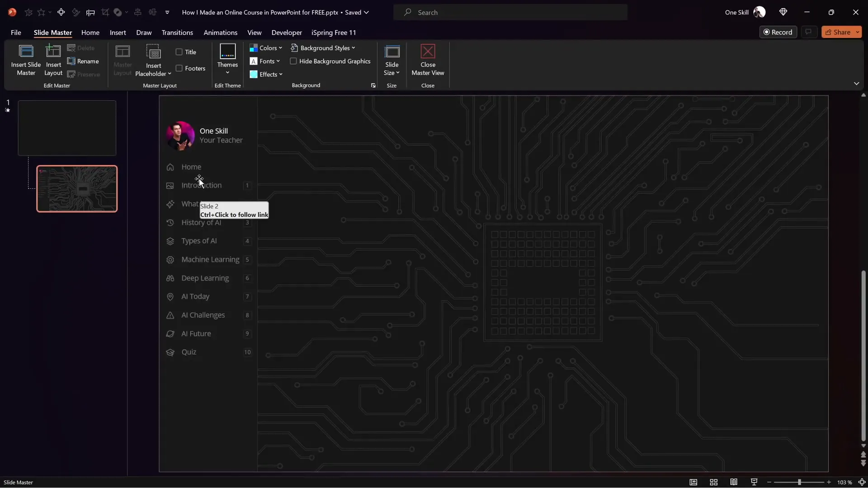Open the iSpring Free 11 tab

point(334,33)
